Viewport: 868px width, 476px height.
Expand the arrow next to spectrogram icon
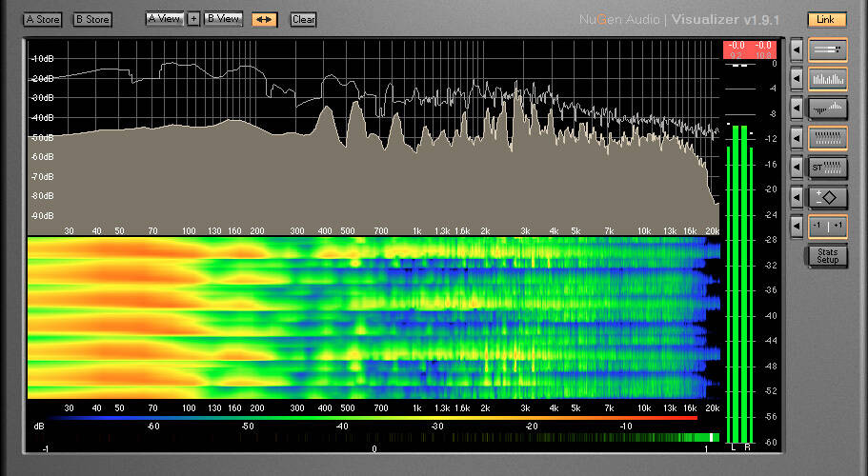point(797,137)
